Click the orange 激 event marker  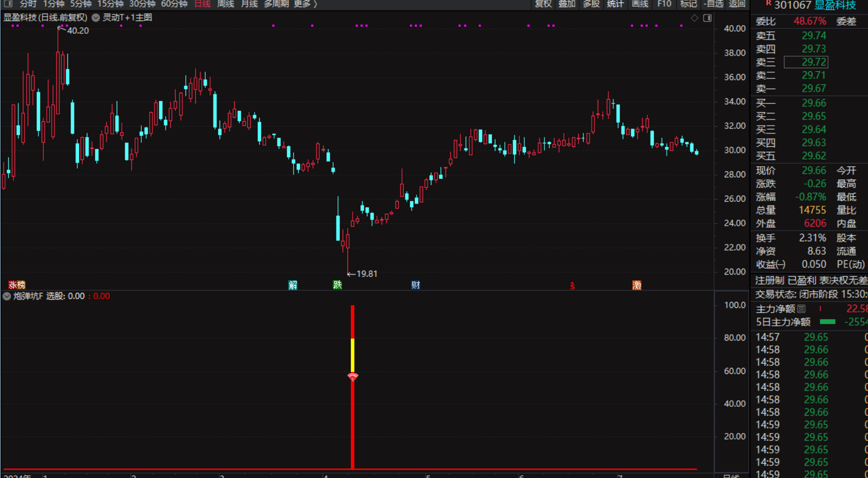[x=637, y=285]
